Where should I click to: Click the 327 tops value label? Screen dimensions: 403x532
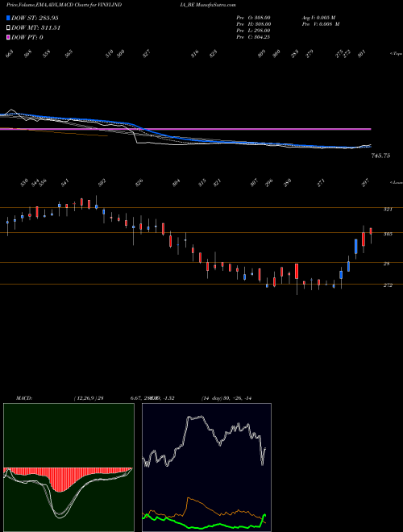point(146,53)
